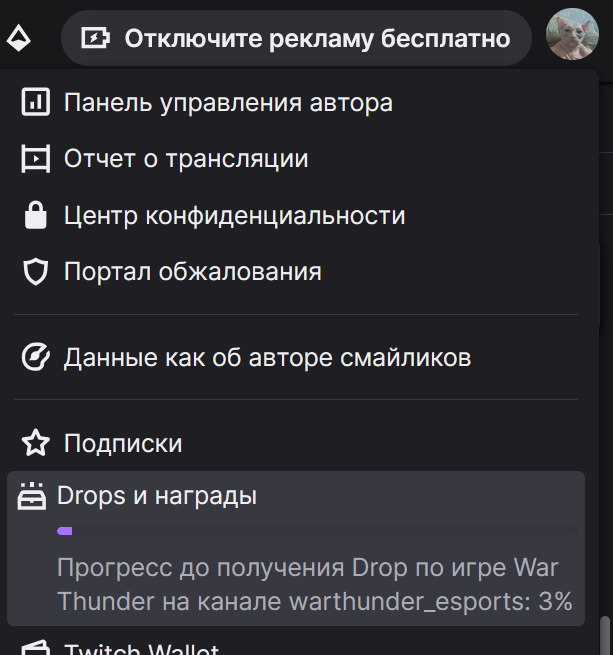Click the star icon next to Подписки
The width and height of the screenshot is (613, 655).
click(x=36, y=442)
